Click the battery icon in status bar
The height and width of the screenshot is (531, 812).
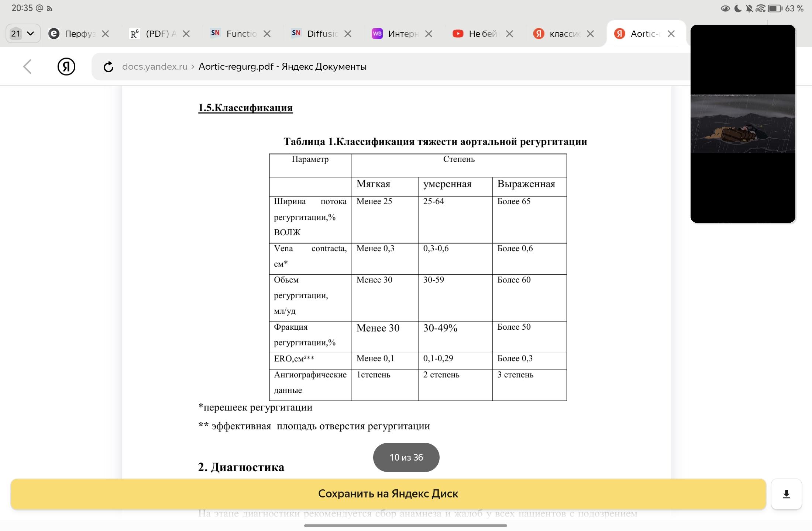tap(775, 8)
